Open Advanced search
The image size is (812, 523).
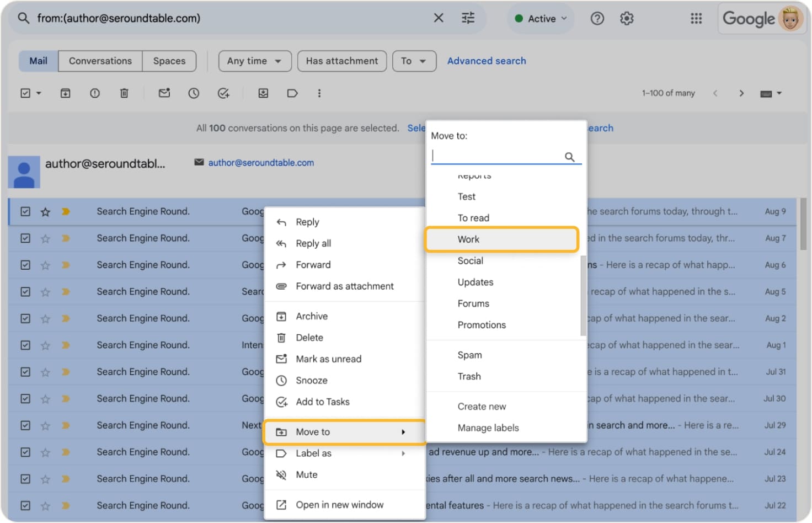[x=486, y=61]
